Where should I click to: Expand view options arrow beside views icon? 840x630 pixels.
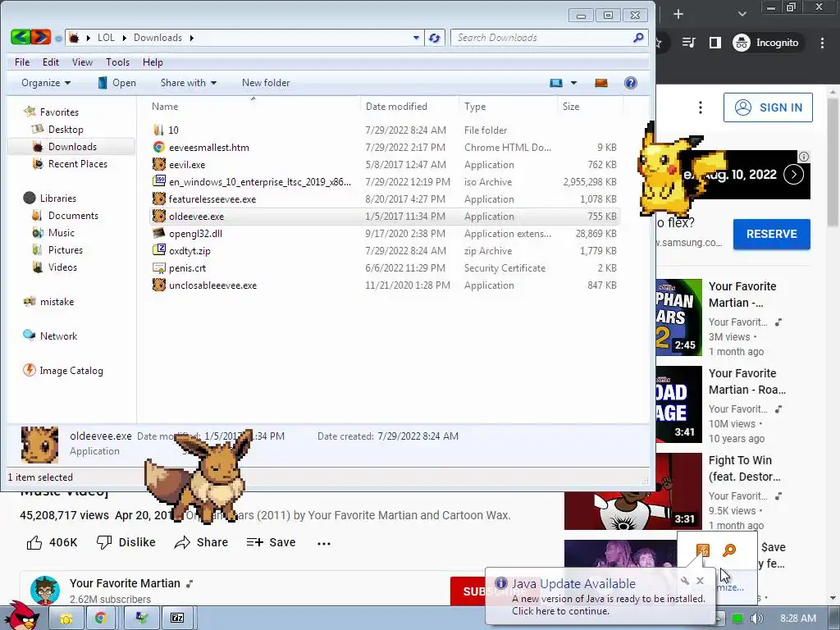coord(573,83)
